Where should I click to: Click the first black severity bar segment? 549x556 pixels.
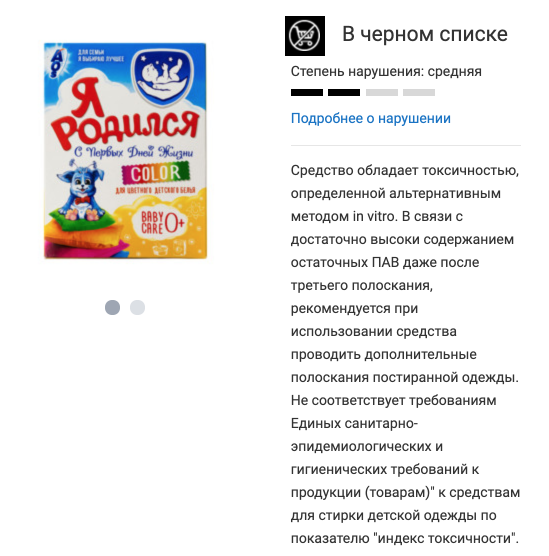pyautogui.click(x=307, y=93)
